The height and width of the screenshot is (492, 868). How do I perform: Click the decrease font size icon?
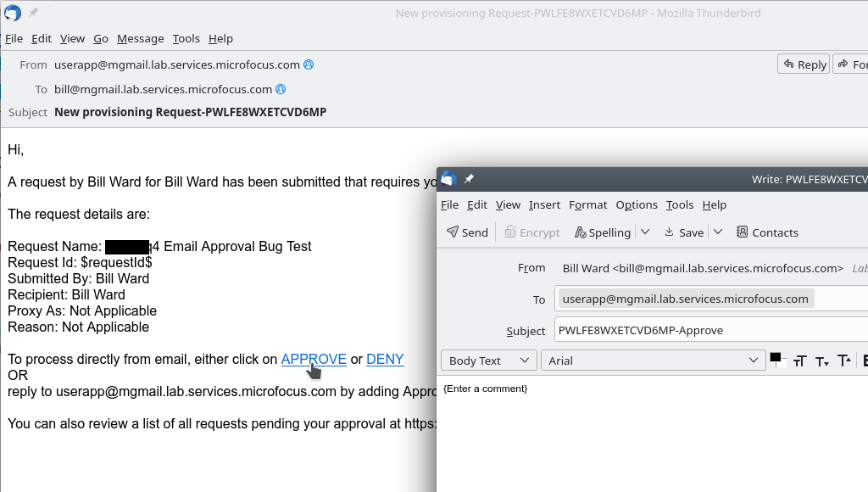[x=821, y=360]
